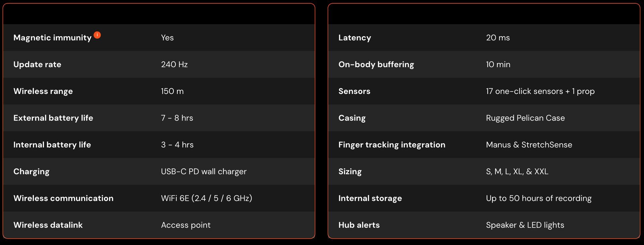Click the Latency label
644x245 pixels.
coord(355,38)
